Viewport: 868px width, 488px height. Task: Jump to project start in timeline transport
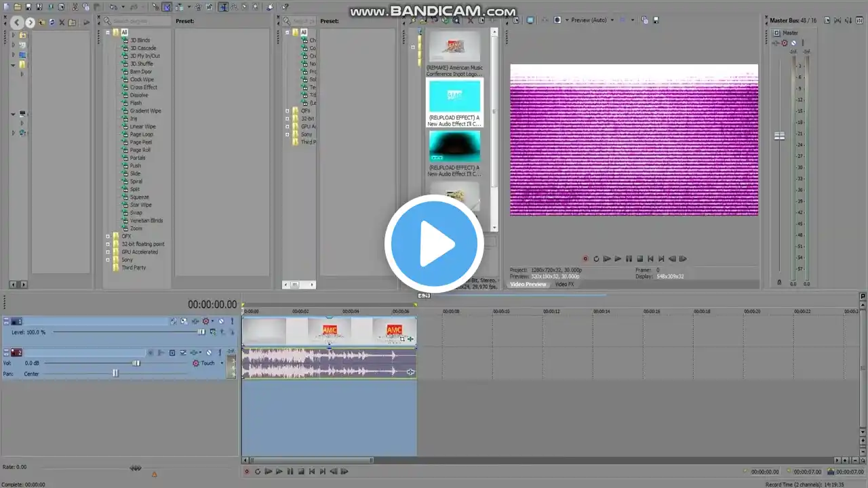311,471
